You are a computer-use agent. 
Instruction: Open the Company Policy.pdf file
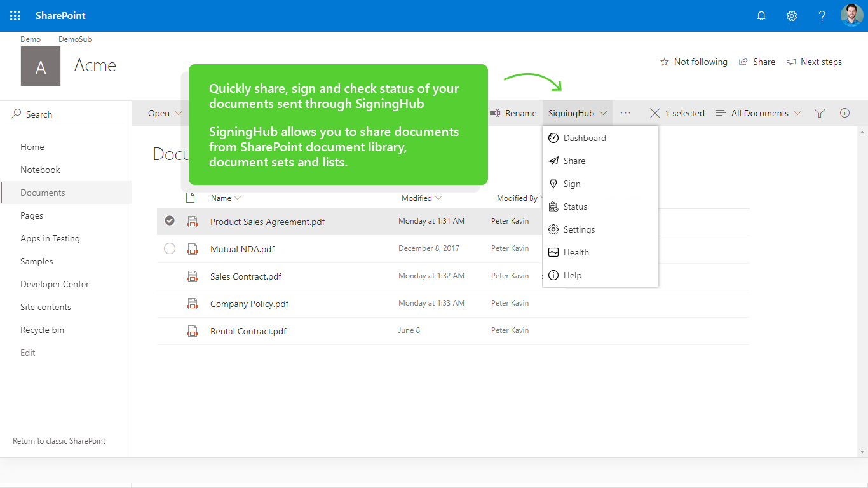pos(250,304)
